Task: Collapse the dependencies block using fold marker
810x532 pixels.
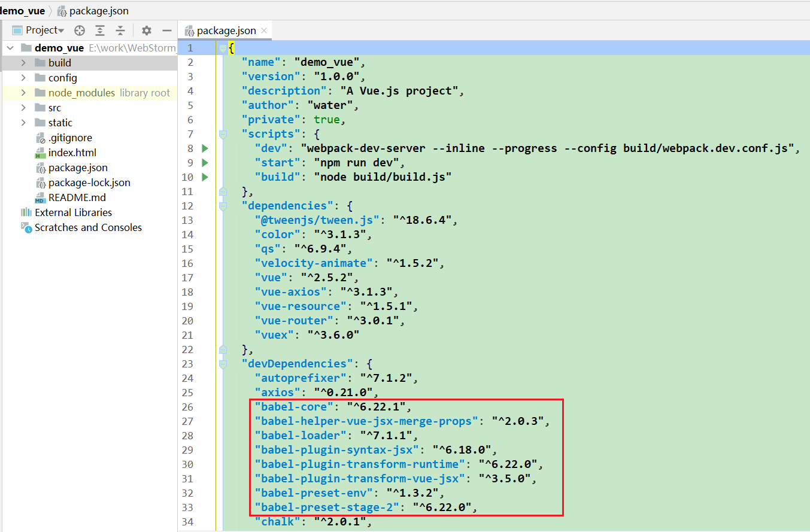Action: pyautogui.click(x=223, y=205)
